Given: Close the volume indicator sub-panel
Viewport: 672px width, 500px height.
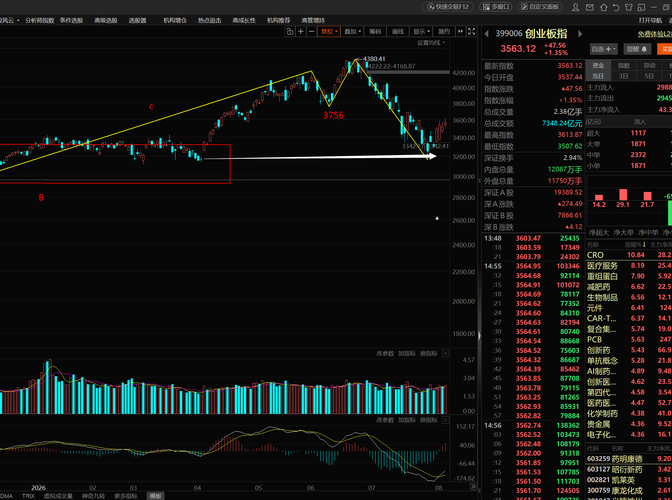Looking at the screenshot, I should 446,353.
